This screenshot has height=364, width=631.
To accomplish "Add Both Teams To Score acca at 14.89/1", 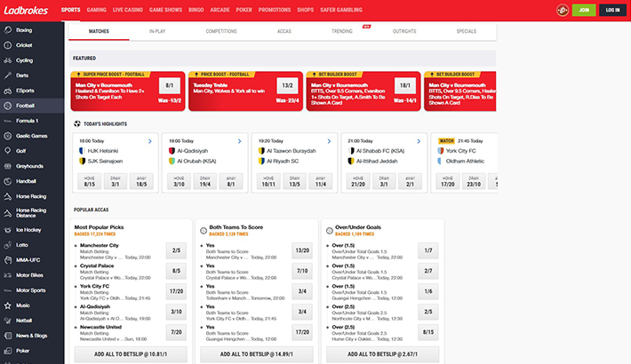I will click(257, 354).
